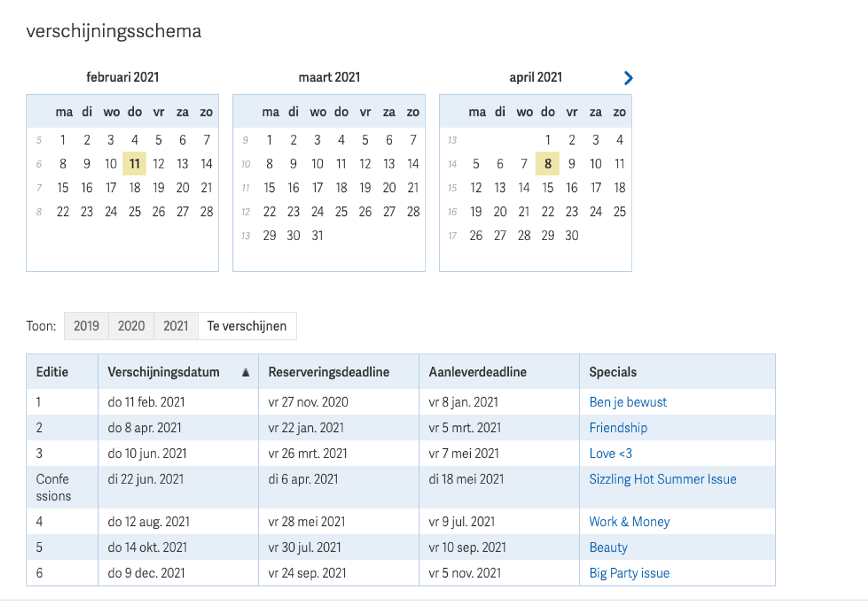This screenshot has width=868, height=604.
Task: Open Sizzling Hot Summer Issue link
Action: point(662,479)
